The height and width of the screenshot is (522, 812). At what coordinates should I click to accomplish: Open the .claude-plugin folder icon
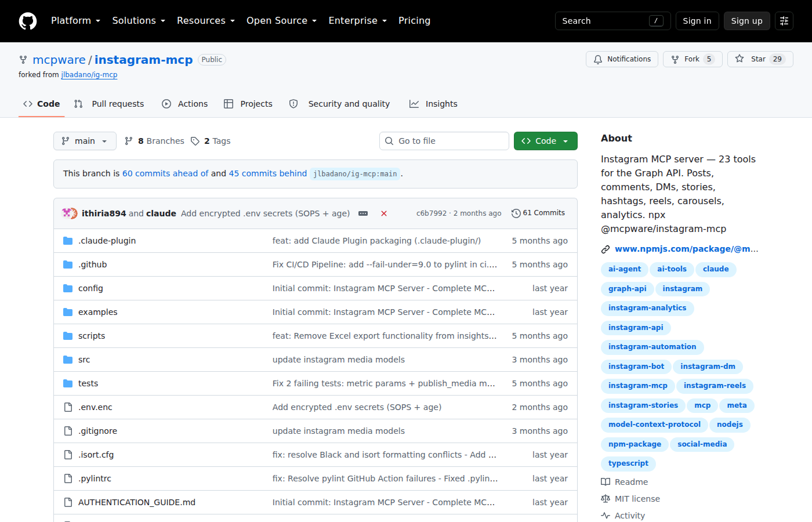click(68, 241)
